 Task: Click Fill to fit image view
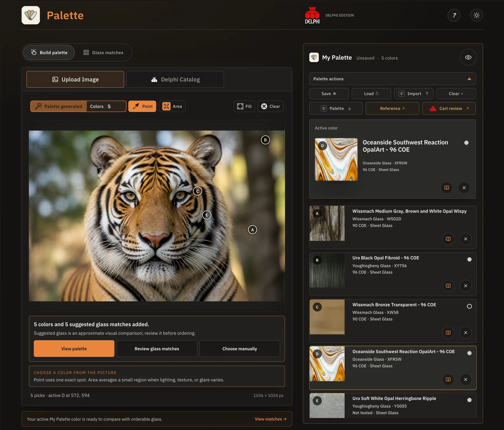[244, 106]
